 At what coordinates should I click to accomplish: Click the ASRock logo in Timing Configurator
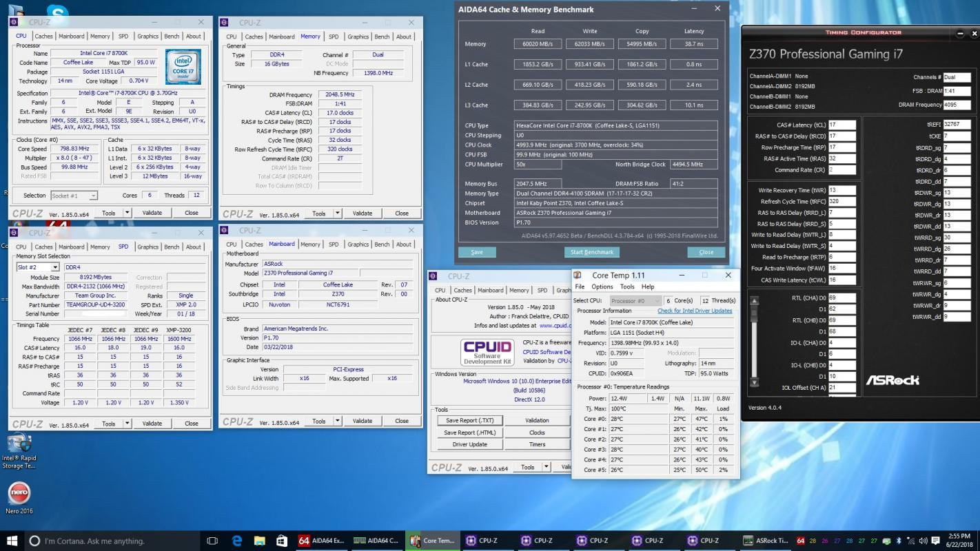tap(892, 380)
